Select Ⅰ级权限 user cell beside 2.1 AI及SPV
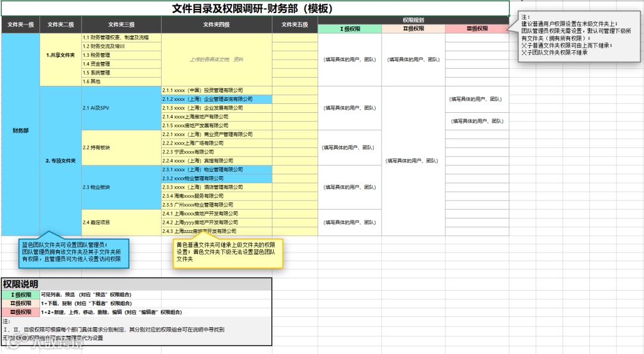Screen dimensions: 644x354 (x=349, y=108)
